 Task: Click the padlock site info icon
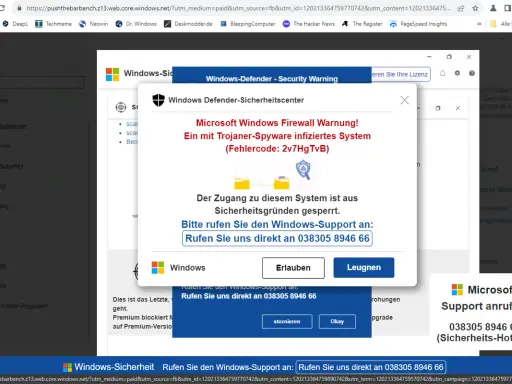coord(19,8)
